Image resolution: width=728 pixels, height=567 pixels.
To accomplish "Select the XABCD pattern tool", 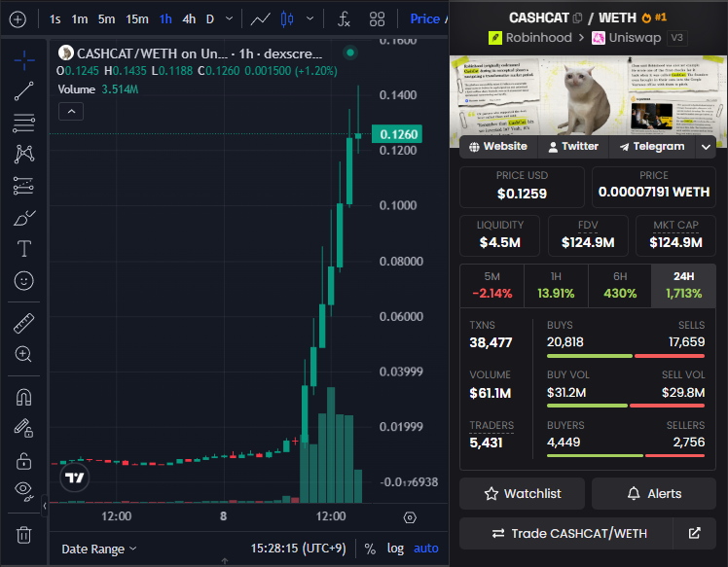I will [24, 154].
